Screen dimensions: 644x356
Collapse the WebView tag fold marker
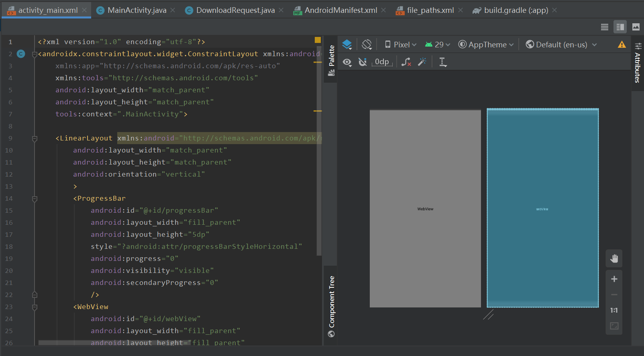pos(35,307)
